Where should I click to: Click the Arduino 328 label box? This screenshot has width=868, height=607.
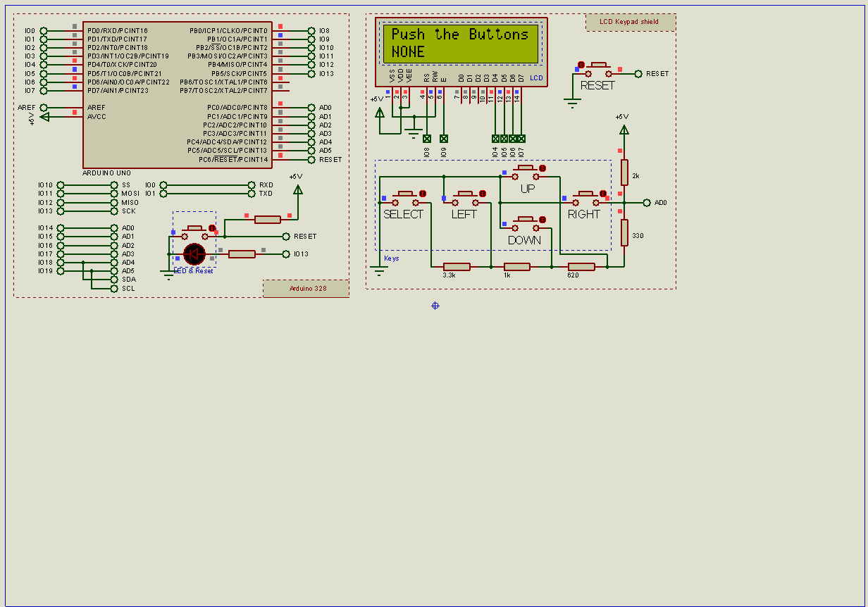tap(306, 288)
